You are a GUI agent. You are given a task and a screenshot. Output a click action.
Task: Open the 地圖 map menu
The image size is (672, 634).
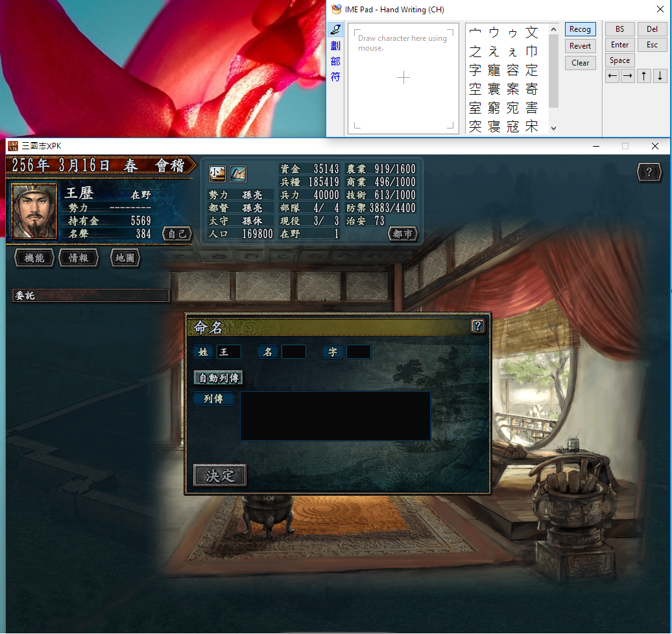pos(125,258)
